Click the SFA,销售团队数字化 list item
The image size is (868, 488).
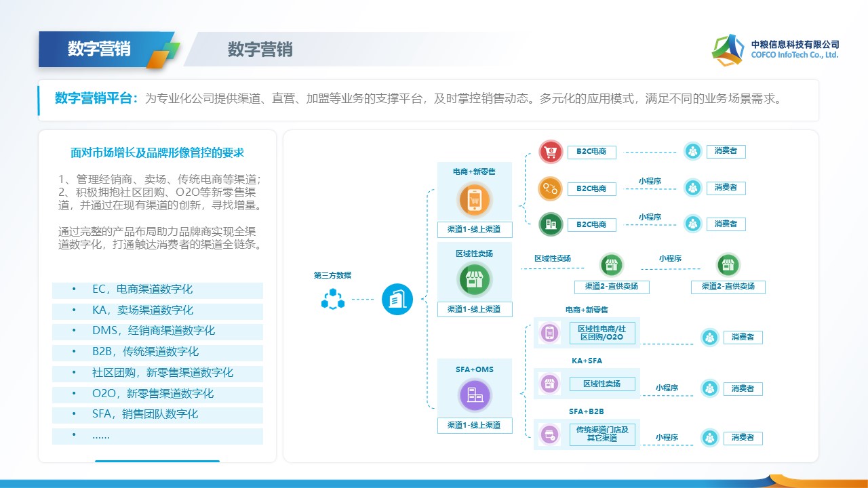tap(157, 415)
